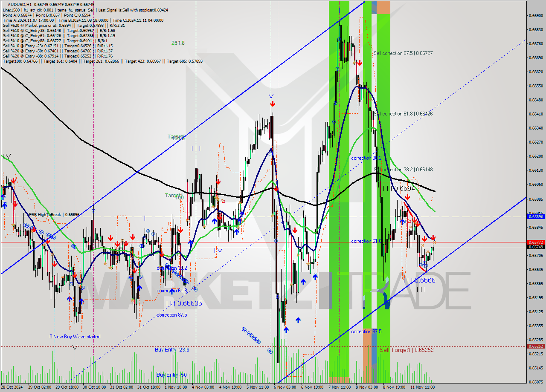This screenshot has height=392, width=546.
Task: Click the '8 Nov 19:00' time label
Action: click(x=394, y=387)
